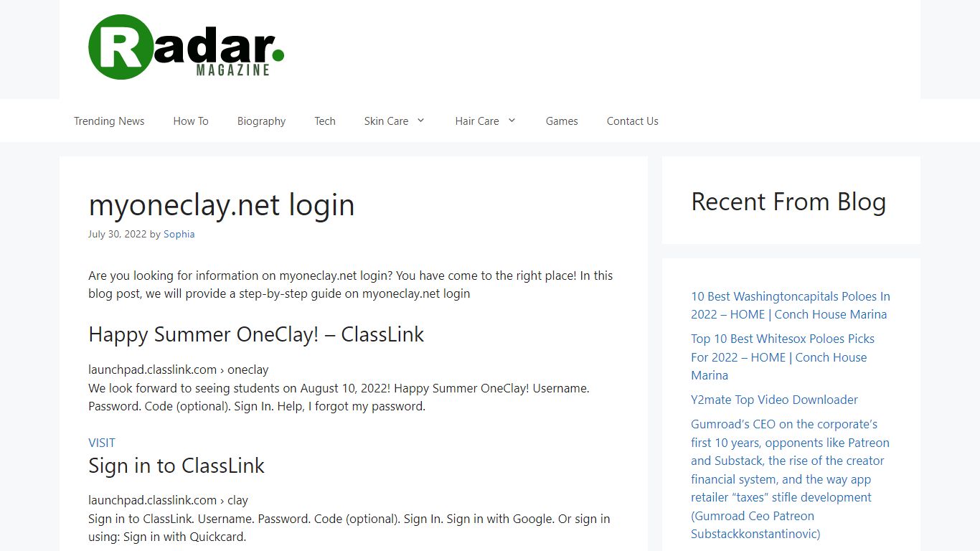Expand the Skin Care dropdown arrow
The width and height of the screenshot is (980, 551).
[x=421, y=121]
